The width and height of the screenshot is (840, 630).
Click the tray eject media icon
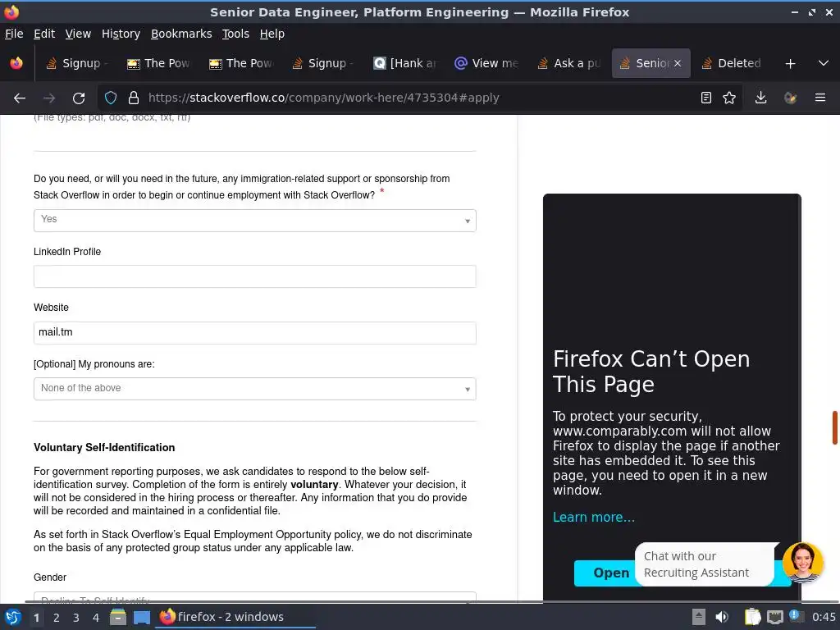699,617
